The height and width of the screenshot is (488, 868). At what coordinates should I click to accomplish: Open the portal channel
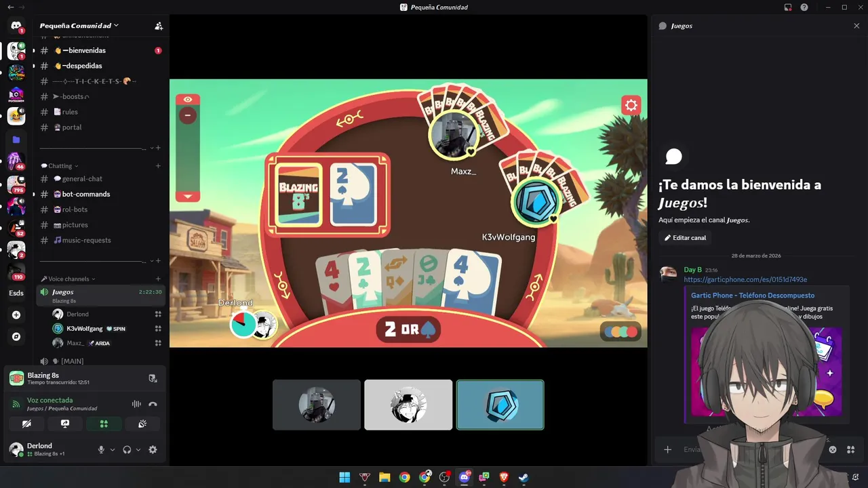(100, 127)
